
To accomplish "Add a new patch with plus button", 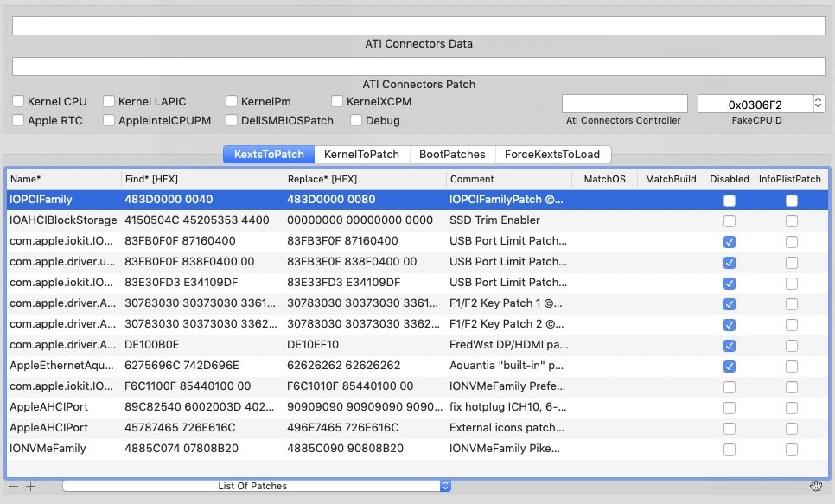I will coord(31,486).
